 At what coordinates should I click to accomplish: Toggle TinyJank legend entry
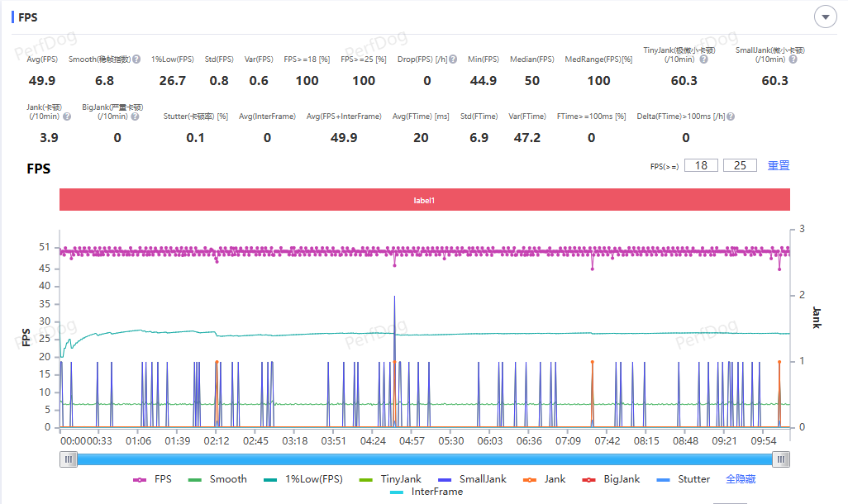[x=390, y=479]
